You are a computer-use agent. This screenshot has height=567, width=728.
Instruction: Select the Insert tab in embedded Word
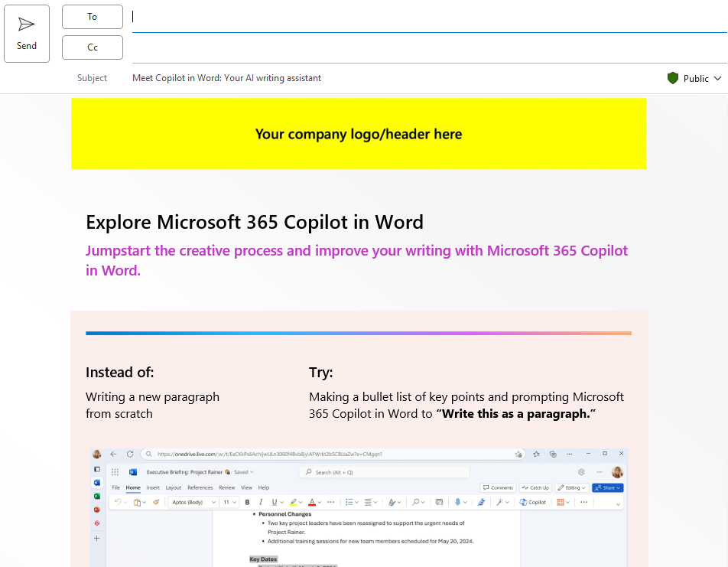click(x=153, y=487)
